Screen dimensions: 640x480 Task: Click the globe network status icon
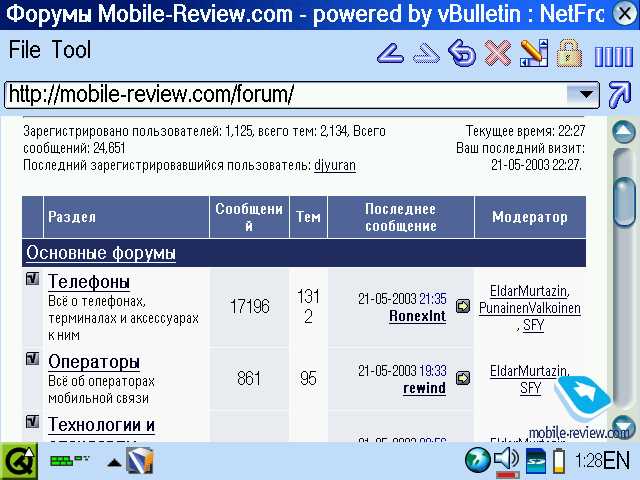pyautogui.click(x=477, y=460)
